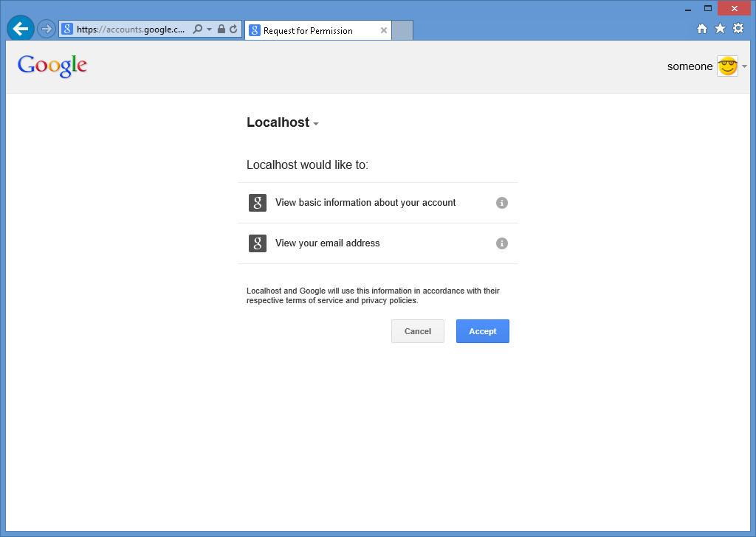Switch to the Request for Permission tab

point(317,30)
